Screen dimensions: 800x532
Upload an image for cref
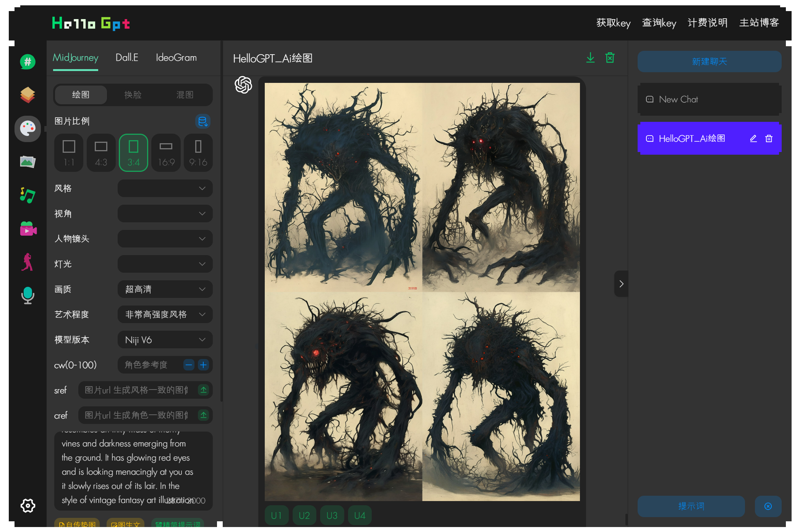tap(204, 415)
